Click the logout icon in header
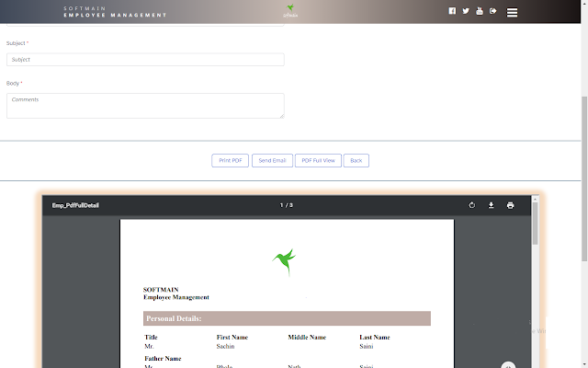This screenshot has width=588, height=368. click(493, 11)
